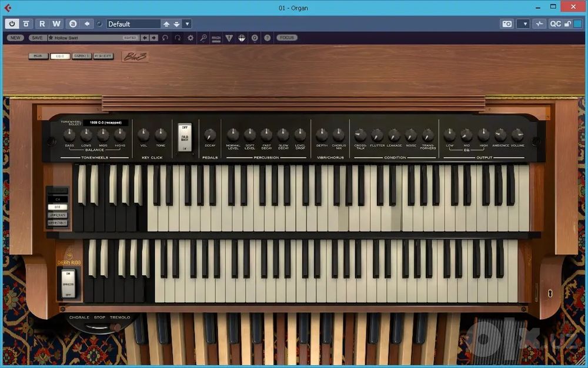Click the help question mark icon
The height and width of the screenshot is (368, 588).
coord(268,38)
